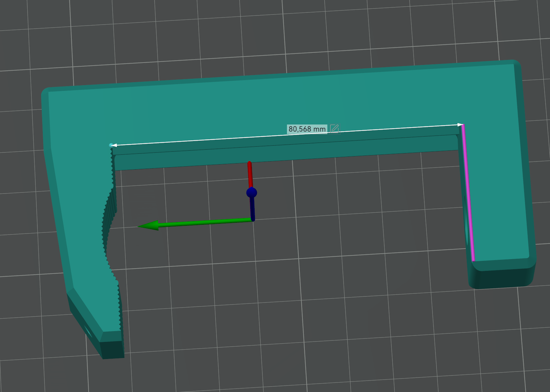Select the magenta highlighted edge on the model
The width and height of the screenshot is (550, 392).
[468, 192]
